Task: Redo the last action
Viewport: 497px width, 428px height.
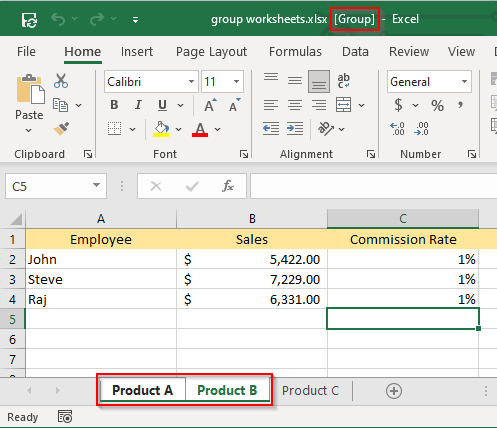Action: pyautogui.click(x=97, y=19)
